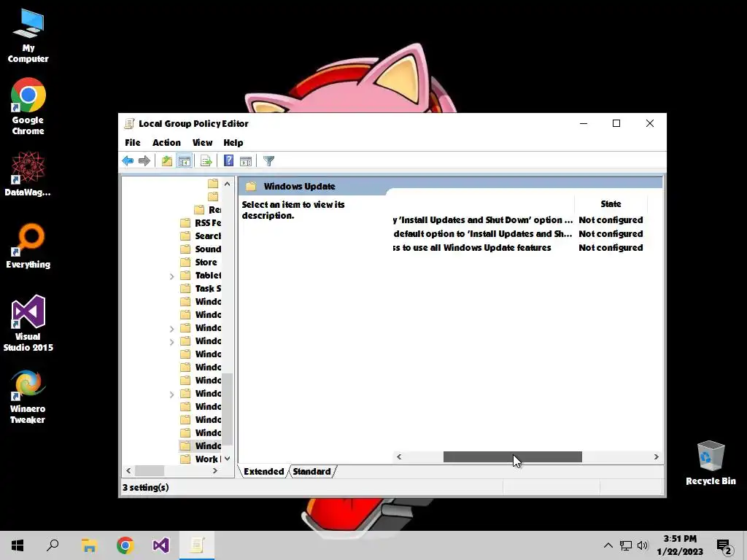The width and height of the screenshot is (747, 560).
Task: Select default option to 'Install Updates and Sh...' policy
Action: [x=483, y=234]
